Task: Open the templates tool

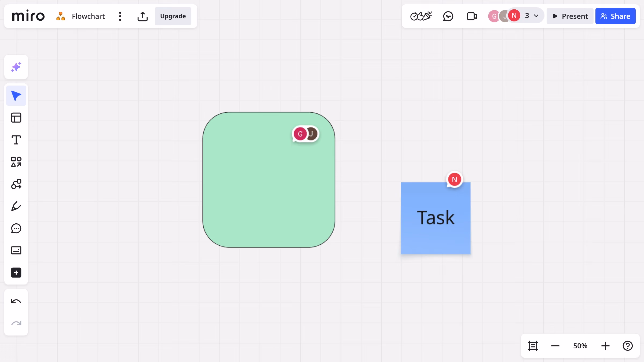Action: click(x=16, y=118)
